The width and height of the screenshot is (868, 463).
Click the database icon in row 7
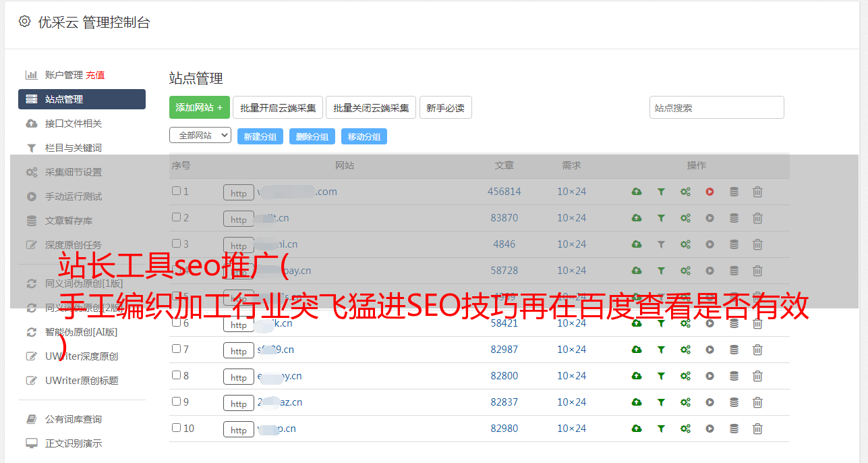(734, 350)
